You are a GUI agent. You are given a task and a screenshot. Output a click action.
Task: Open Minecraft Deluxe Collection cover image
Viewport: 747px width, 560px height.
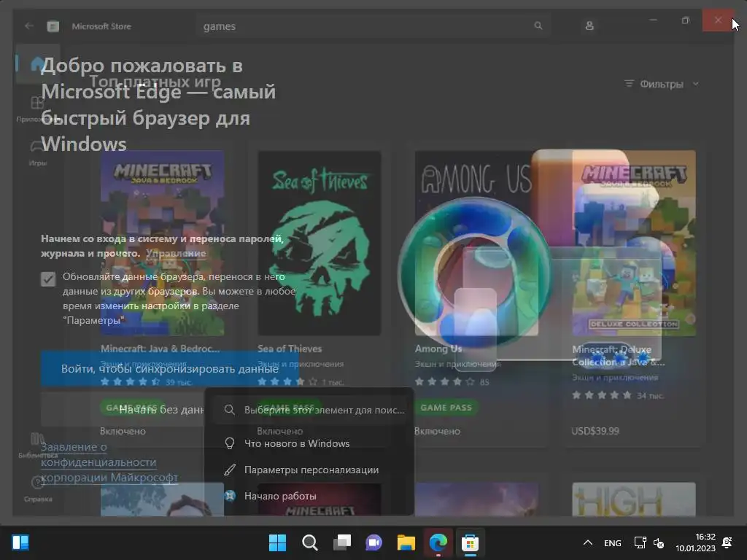coord(634,243)
